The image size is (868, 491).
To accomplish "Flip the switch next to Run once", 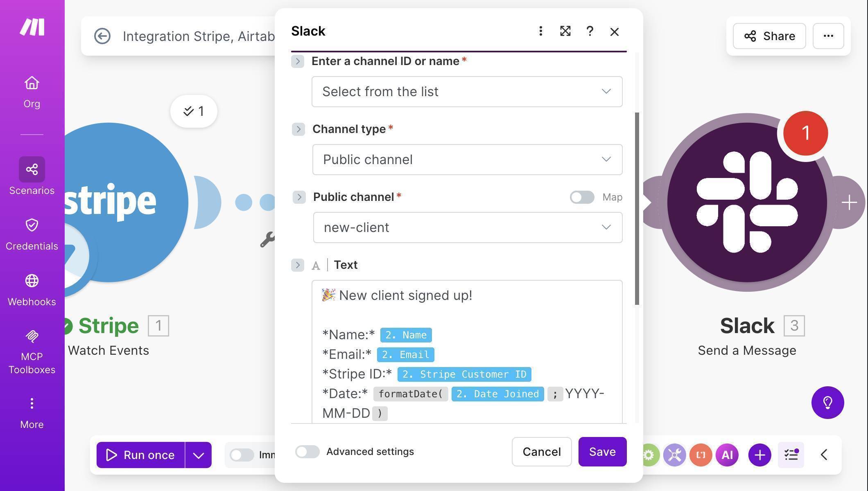I will [242, 455].
